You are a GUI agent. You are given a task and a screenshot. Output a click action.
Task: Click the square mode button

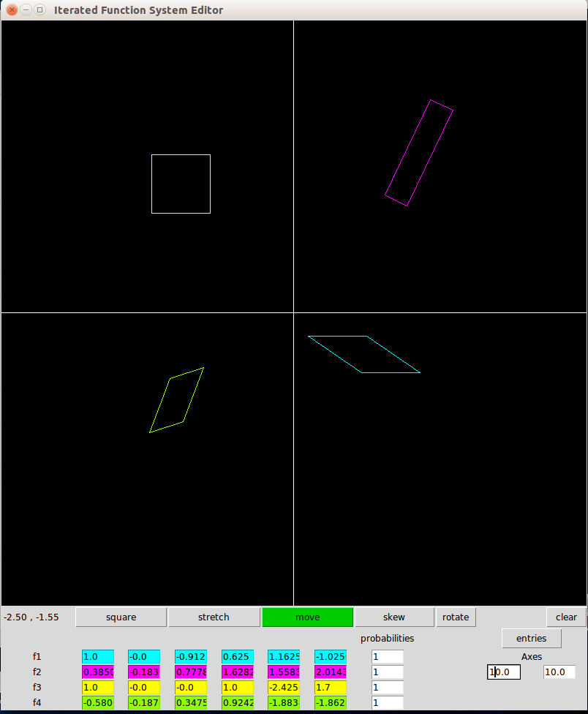tap(121, 617)
